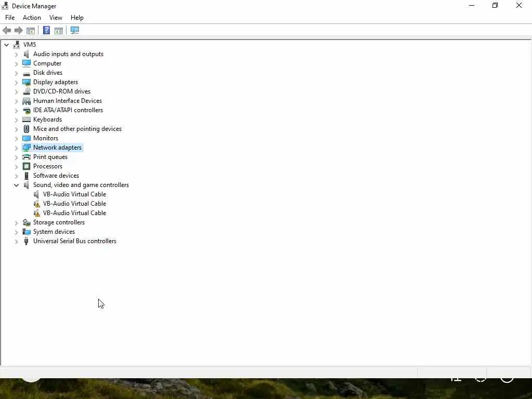Expand Display adapters chevron
The height and width of the screenshot is (399, 532).
(x=16, y=83)
